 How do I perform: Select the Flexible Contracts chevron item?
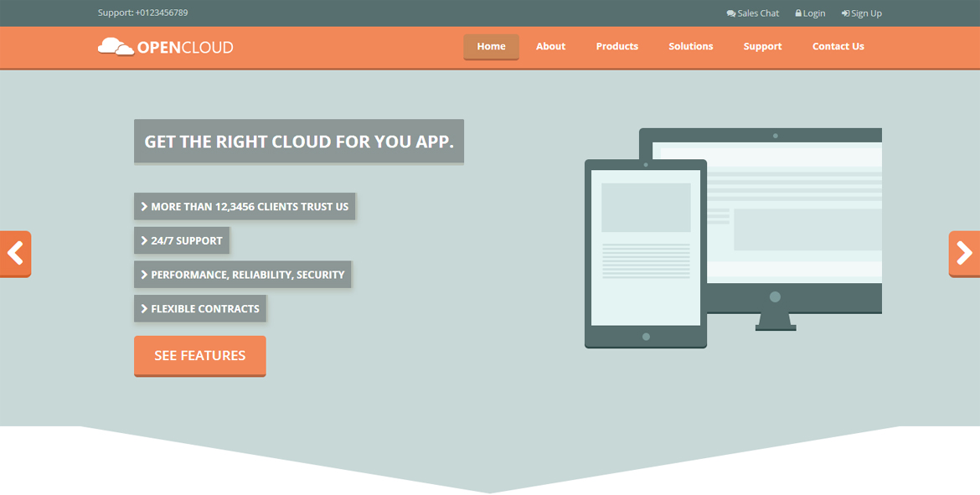coord(199,308)
